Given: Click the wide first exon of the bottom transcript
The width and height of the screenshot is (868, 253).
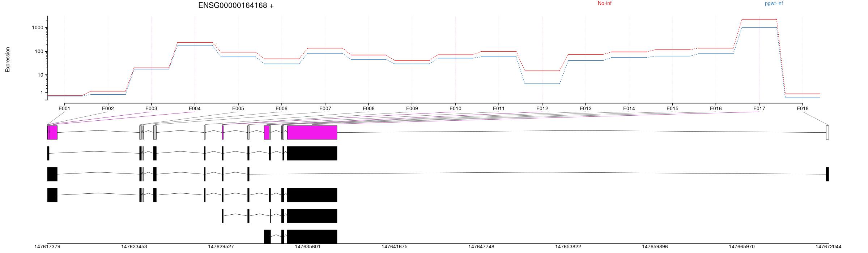Looking at the screenshot, I should [x=267, y=237].
